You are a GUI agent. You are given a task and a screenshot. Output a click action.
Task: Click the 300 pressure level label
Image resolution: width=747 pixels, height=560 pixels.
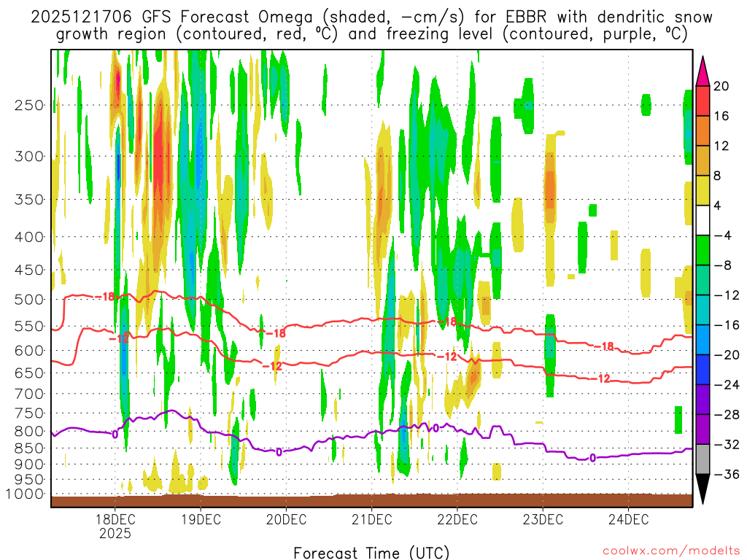pyautogui.click(x=29, y=156)
